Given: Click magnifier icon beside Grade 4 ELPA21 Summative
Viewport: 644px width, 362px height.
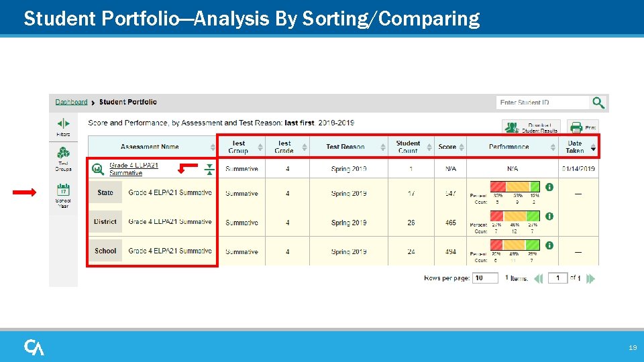Looking at the screenshot, I should [98, 169].
